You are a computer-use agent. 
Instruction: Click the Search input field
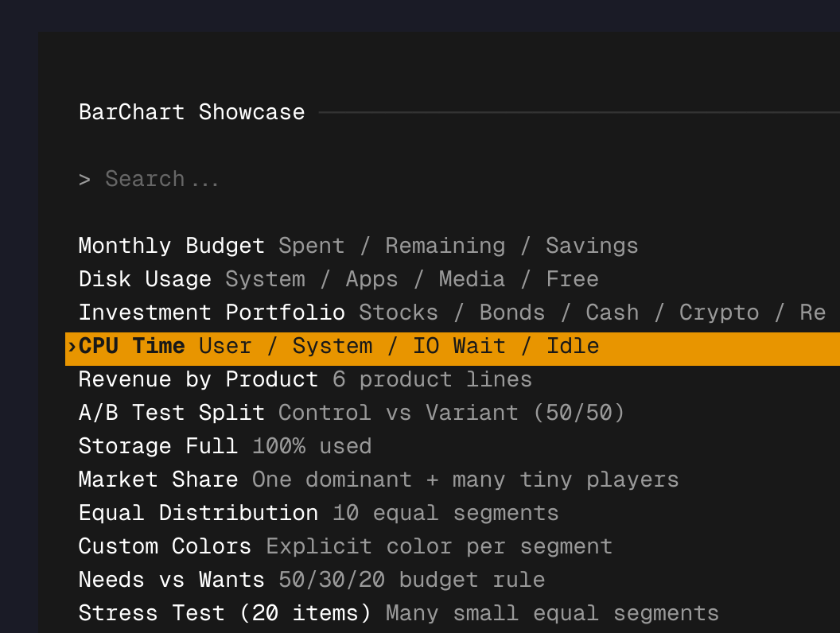[x=162, y=180]
